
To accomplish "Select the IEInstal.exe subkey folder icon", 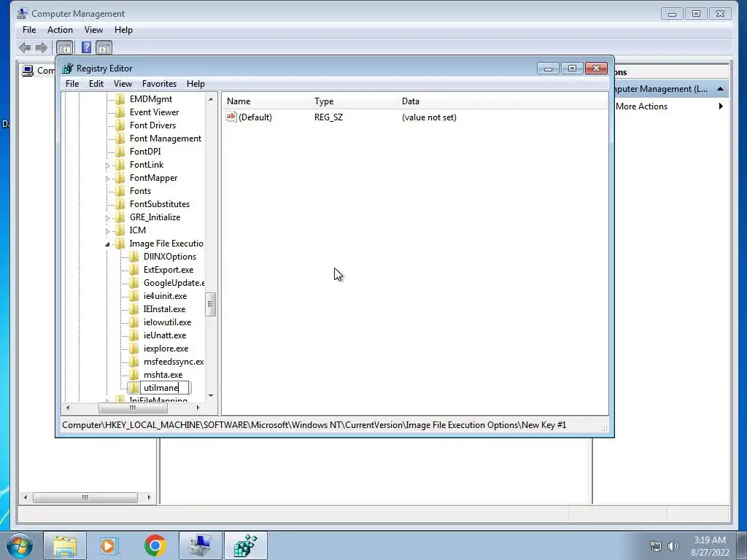I will pos(134,309).
